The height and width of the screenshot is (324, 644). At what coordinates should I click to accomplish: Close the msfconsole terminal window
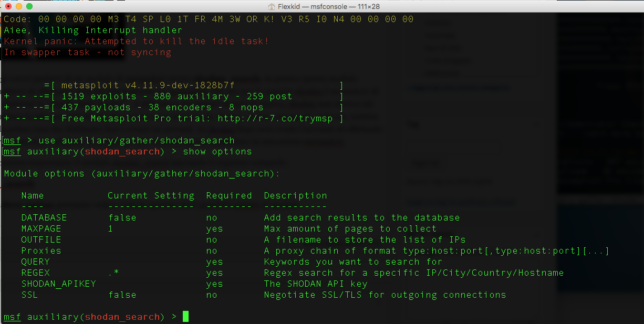(8, 6)
